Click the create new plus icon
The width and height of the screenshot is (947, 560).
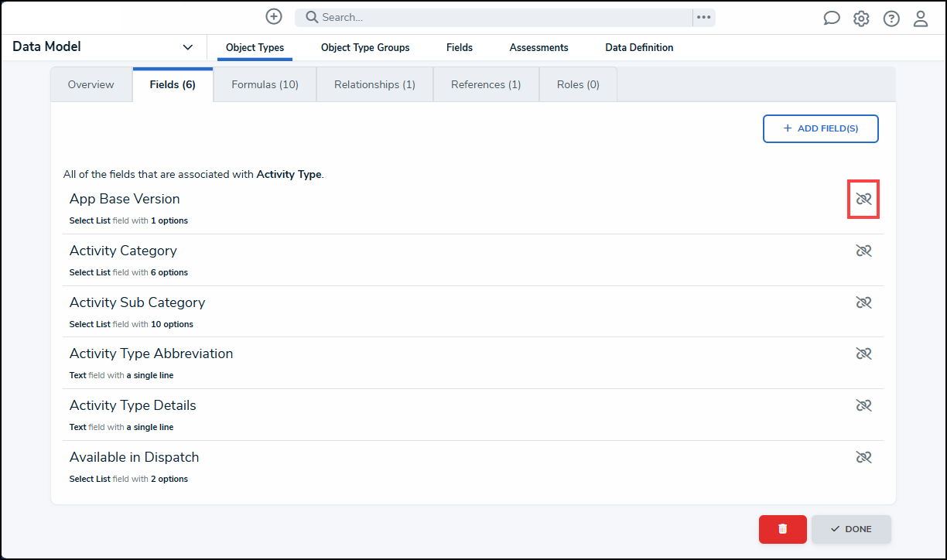tap(274, 16)
